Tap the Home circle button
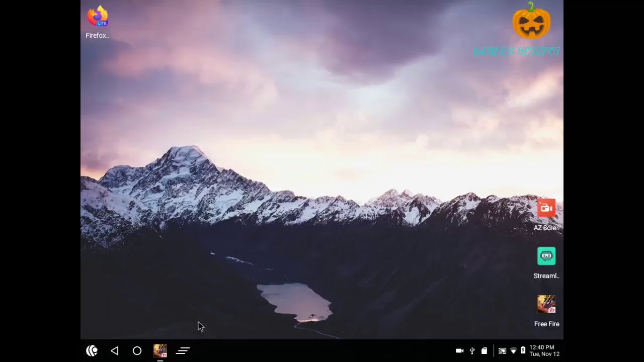 coord(137,351)
